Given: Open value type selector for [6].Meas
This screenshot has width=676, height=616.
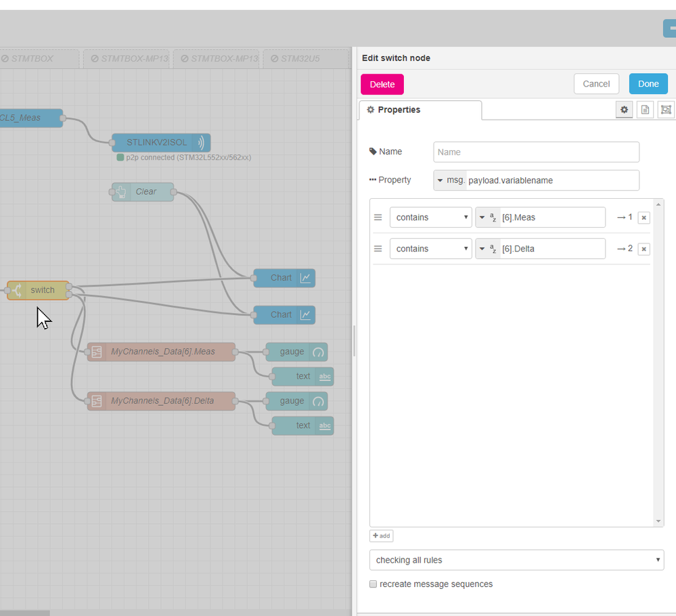Looking at the screenshot, I should pyautogui.click(x=488, y=218).
